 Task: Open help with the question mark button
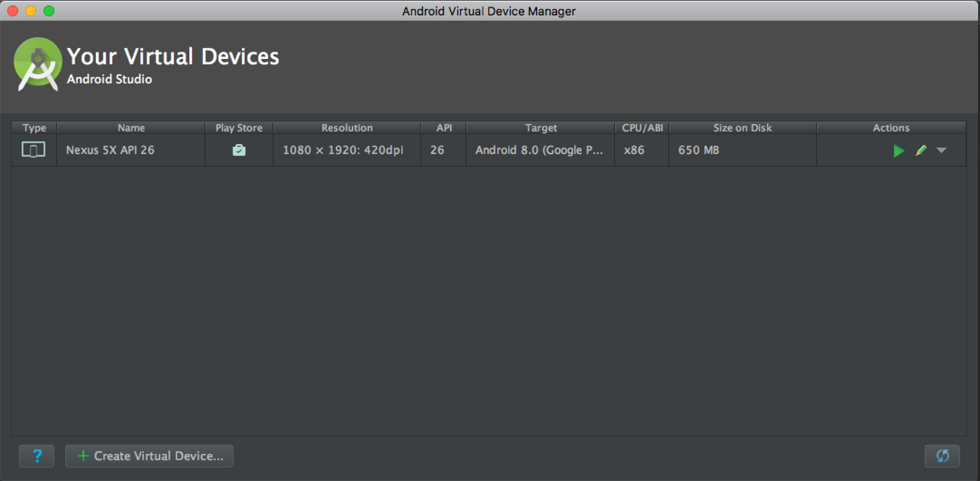coord(37,456)
